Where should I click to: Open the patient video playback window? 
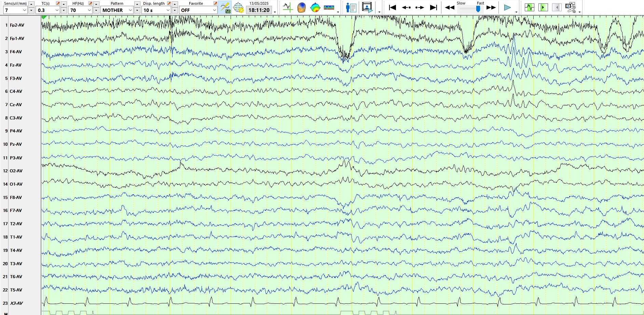pos(367,7)
